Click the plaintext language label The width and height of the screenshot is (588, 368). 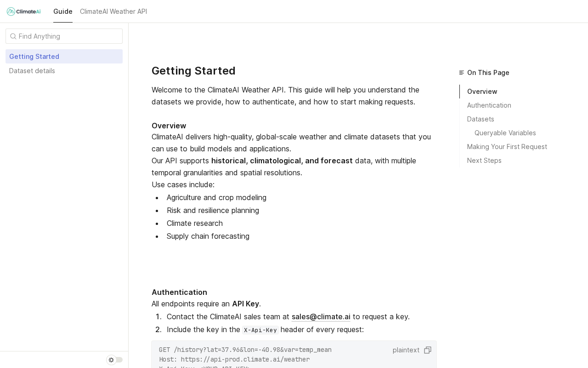[x=406, y=350]
